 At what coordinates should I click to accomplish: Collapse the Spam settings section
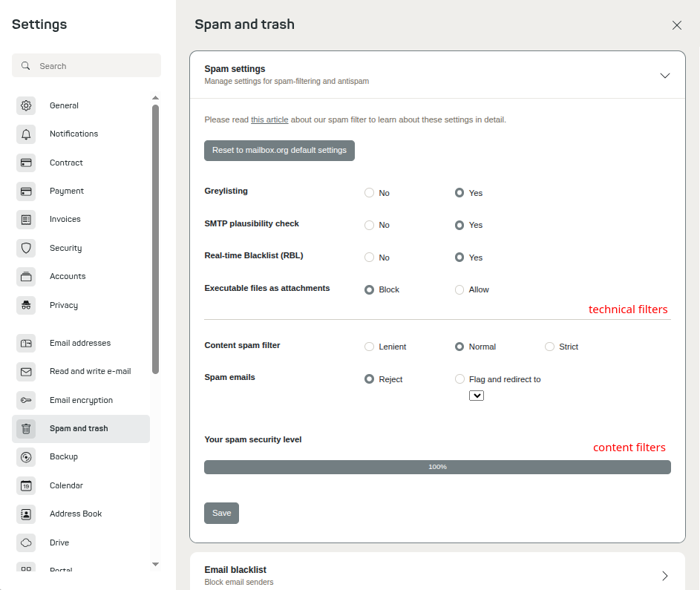click(x=664, y=76)
